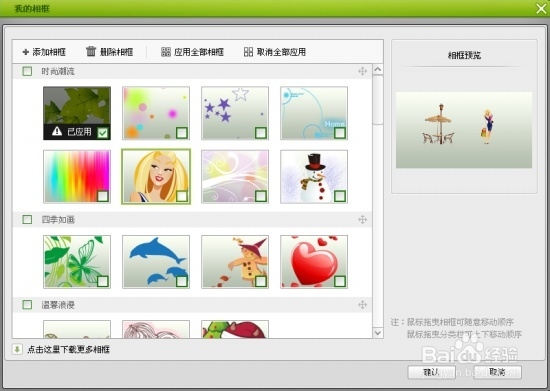The image size is (550, 391).
Task: Check the scarecrow frame checkbox
Action: click(x=261, y=281)
